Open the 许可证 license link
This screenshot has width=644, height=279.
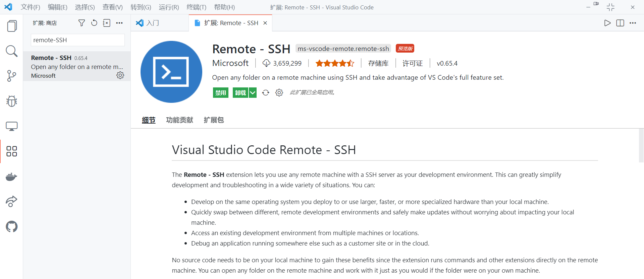(x=413, y=63)
